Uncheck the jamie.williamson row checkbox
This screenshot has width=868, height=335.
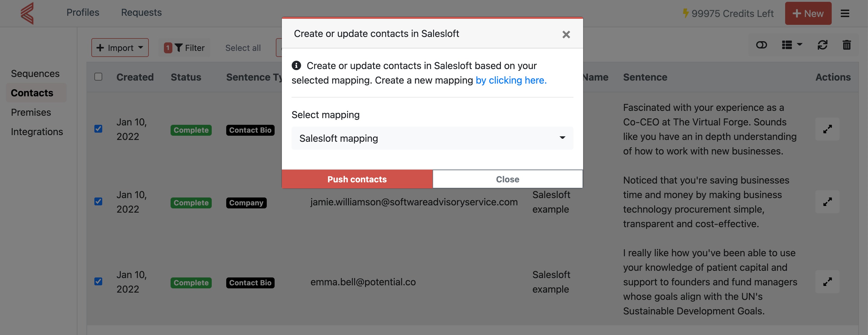[98, 202]
